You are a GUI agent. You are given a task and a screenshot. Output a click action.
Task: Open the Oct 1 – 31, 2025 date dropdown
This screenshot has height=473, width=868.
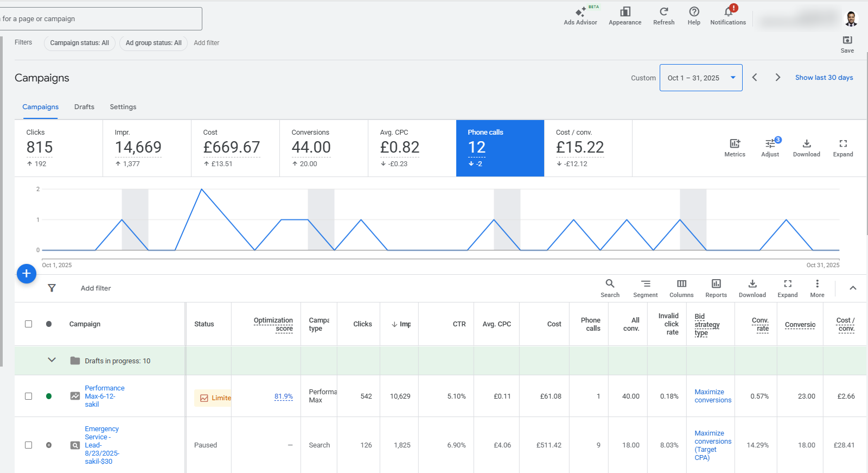pos(701,78)
